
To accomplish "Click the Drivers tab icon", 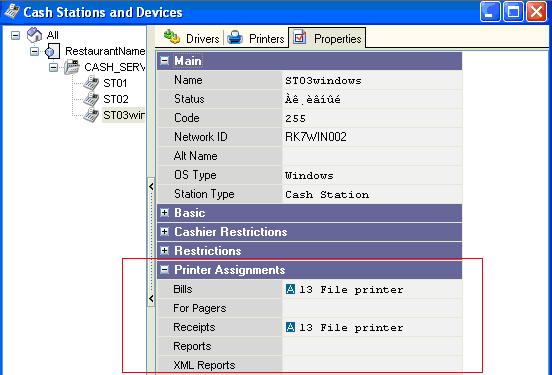I will pyautogui.click(x=172, y=37).
